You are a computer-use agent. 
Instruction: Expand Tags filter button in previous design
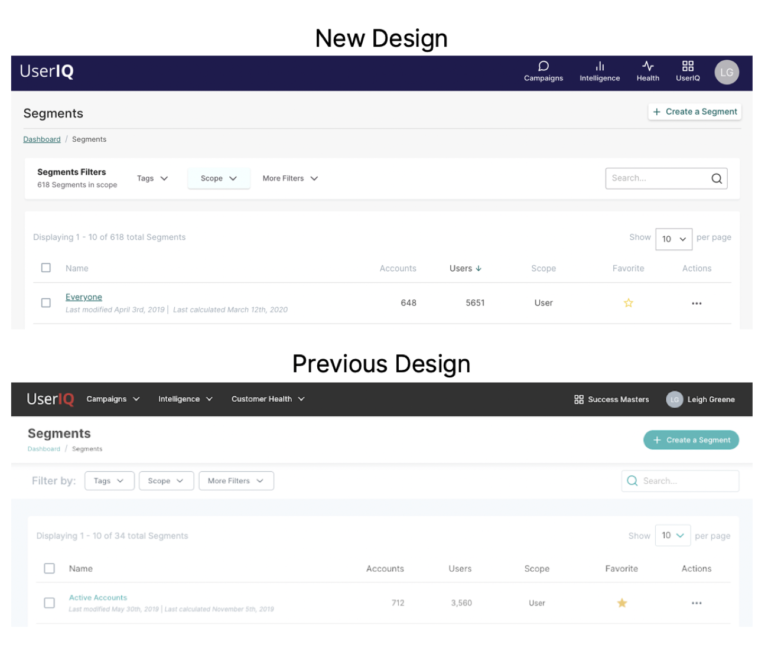click(109, 481)
